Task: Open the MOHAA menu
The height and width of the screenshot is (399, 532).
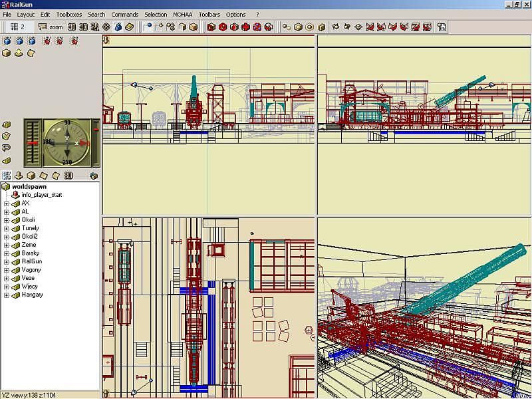Action: [182, 15]
